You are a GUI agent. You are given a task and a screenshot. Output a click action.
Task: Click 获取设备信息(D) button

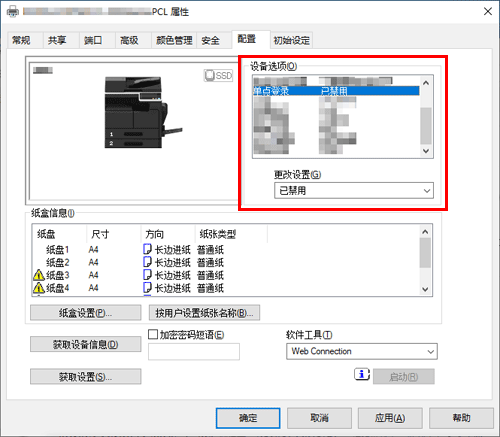pos(86,344)
